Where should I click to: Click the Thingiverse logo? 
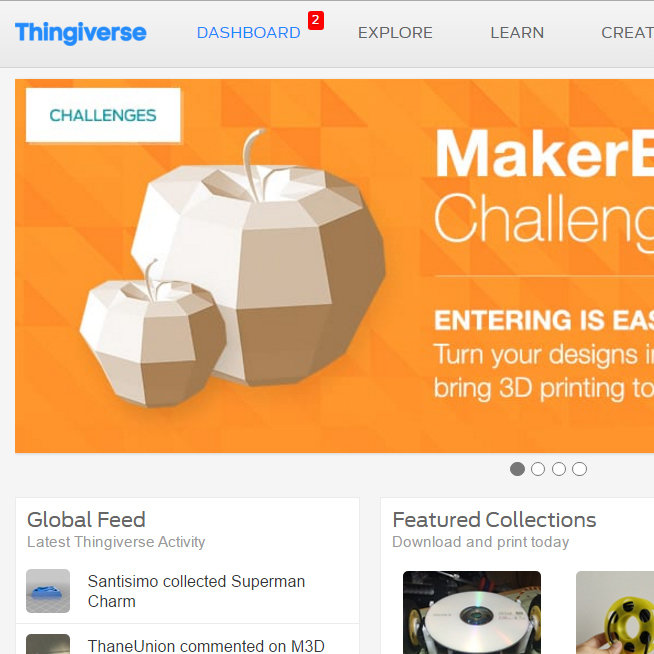80,33
